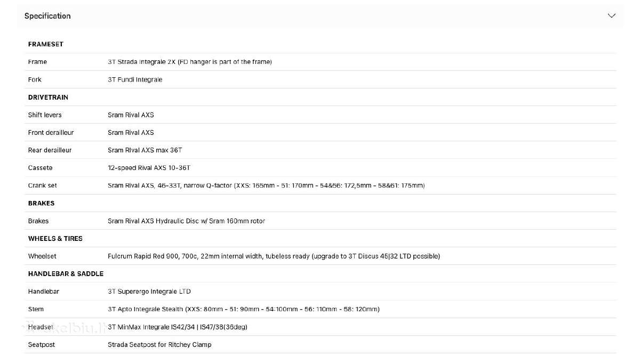Select the WHEELS & TIRES heading

tap(55, 239)
